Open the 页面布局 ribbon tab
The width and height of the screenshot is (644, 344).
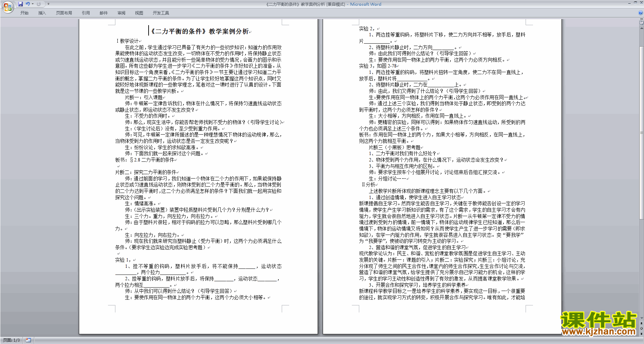[x=64, y=13]
